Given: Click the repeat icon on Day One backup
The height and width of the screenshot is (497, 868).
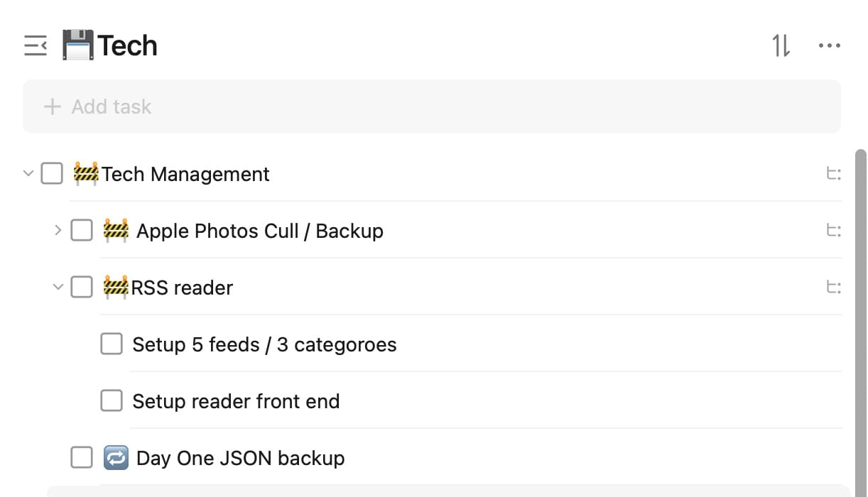Looking at the screenshot, I should (116, 458).
